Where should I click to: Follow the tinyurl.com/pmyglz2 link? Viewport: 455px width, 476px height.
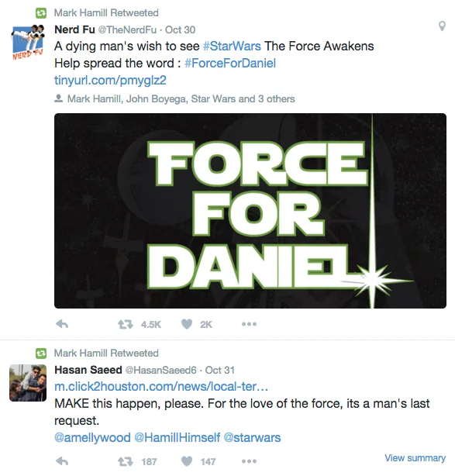(110, 81)
